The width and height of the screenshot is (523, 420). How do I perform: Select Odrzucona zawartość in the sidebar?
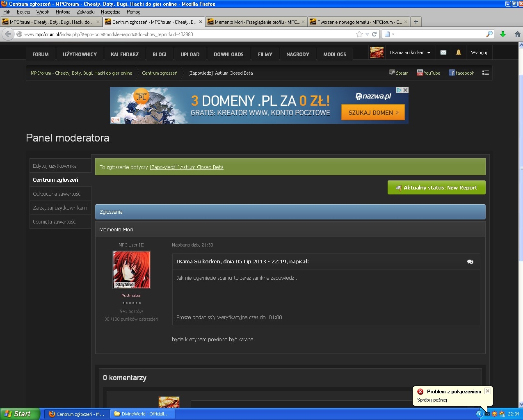pyautogui.click(x=60, y=194)
